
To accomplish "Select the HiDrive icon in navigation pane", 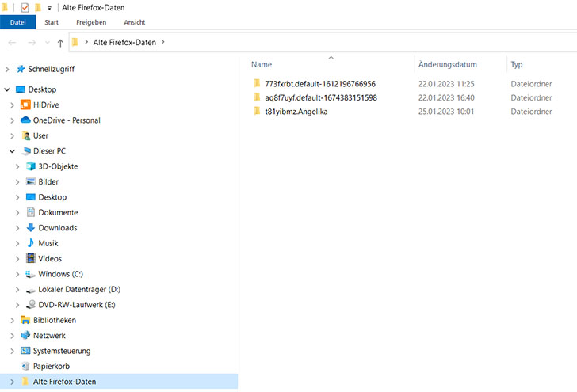I will pyautogui.click(x=25, y=105).
